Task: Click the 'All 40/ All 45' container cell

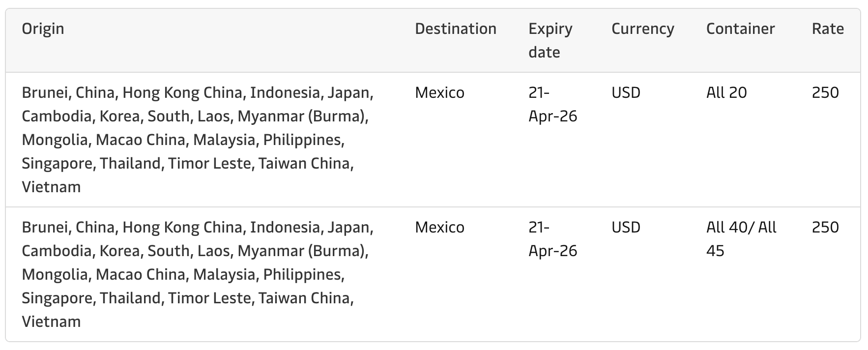Action: [x=741, y=239]
